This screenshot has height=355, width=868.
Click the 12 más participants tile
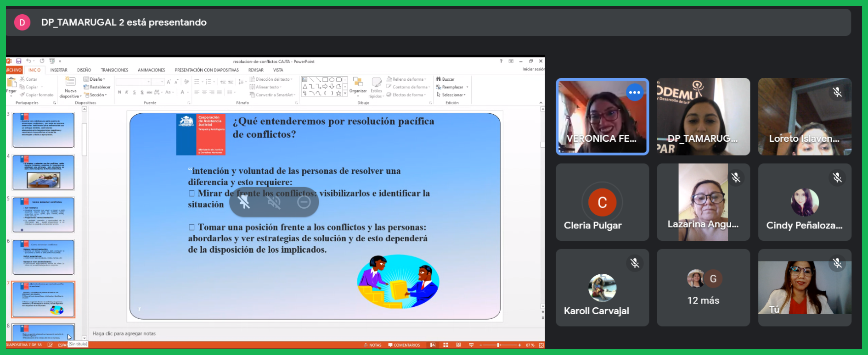pos(703,288)
